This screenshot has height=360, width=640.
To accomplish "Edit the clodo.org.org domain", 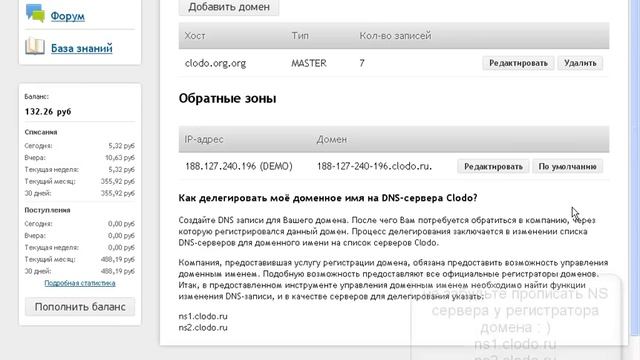I will pos(518,63).
